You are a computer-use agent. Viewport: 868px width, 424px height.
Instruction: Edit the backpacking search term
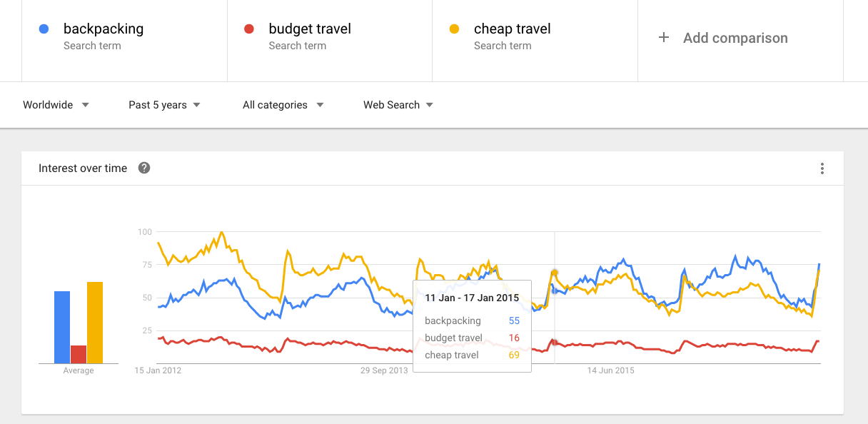[104, 29]
